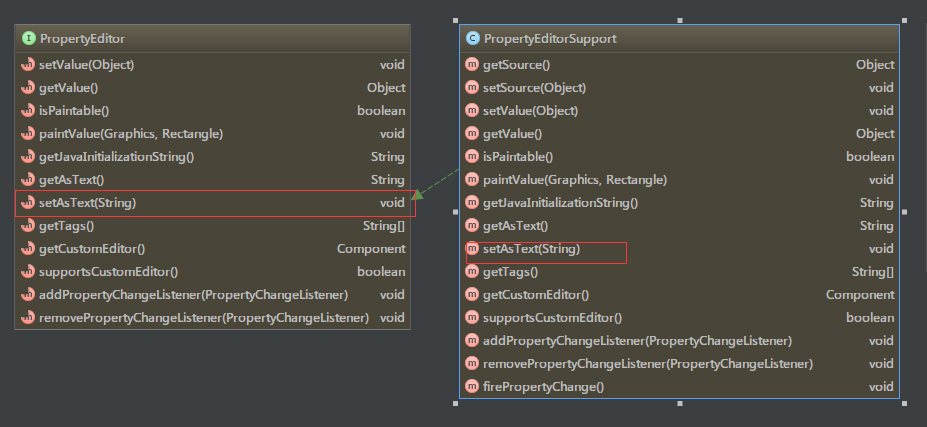Image resolution: width=927 pixels, height=427 pixels.
Task: Click the Component return type in PropertyEditorSupport
Action: click(860, 295)
